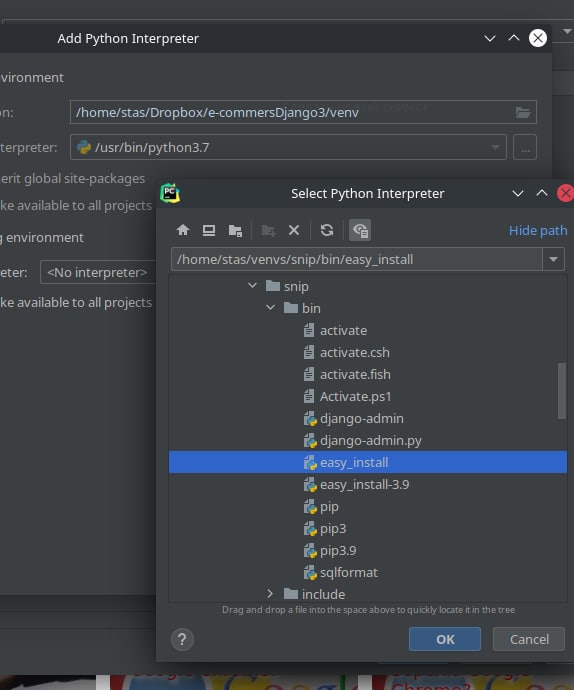
Task: Click the up chevron in Select Python Interpreter title
Action: pyautogui.click(x=542, y=193)
